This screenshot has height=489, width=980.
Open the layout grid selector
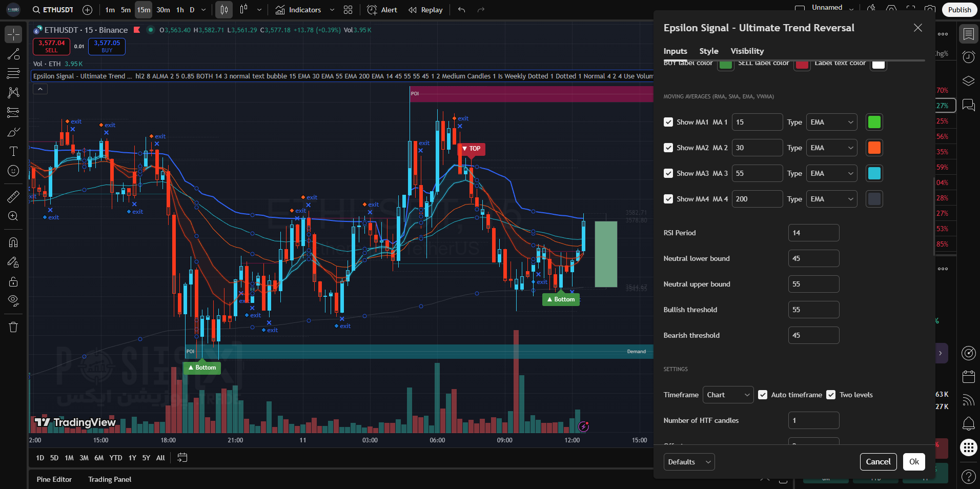coord(348,10)
